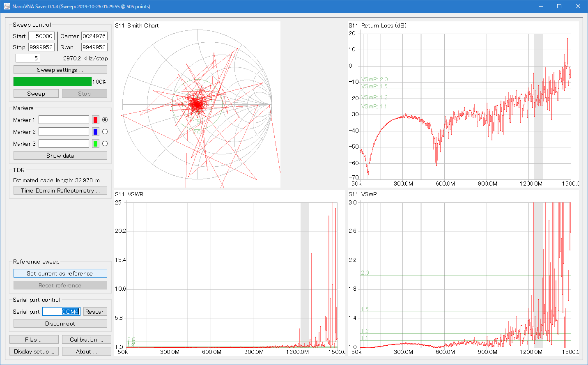Open Sweep settings dialog
The image size is (588, 365).
(60, 70)
